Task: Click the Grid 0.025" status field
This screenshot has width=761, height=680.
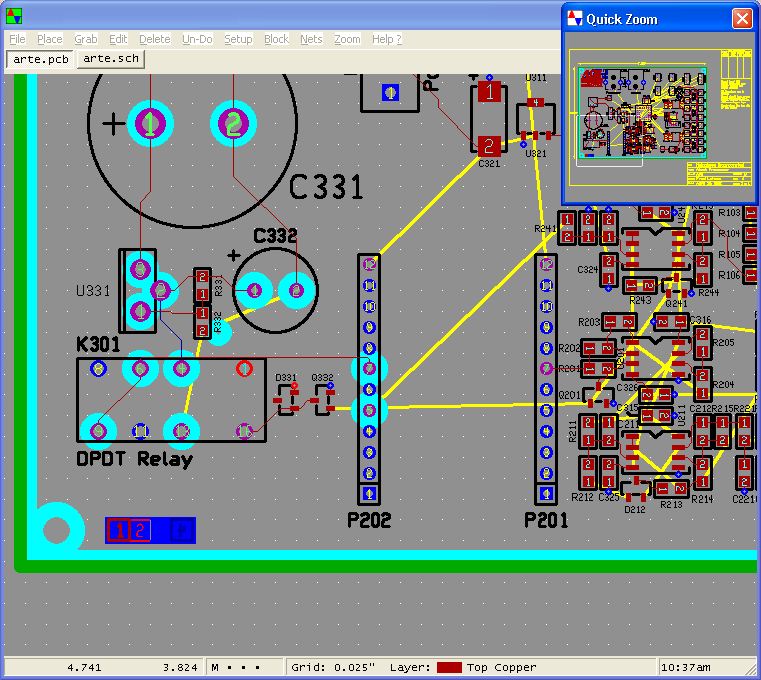Action: click(x=333, y=667)
